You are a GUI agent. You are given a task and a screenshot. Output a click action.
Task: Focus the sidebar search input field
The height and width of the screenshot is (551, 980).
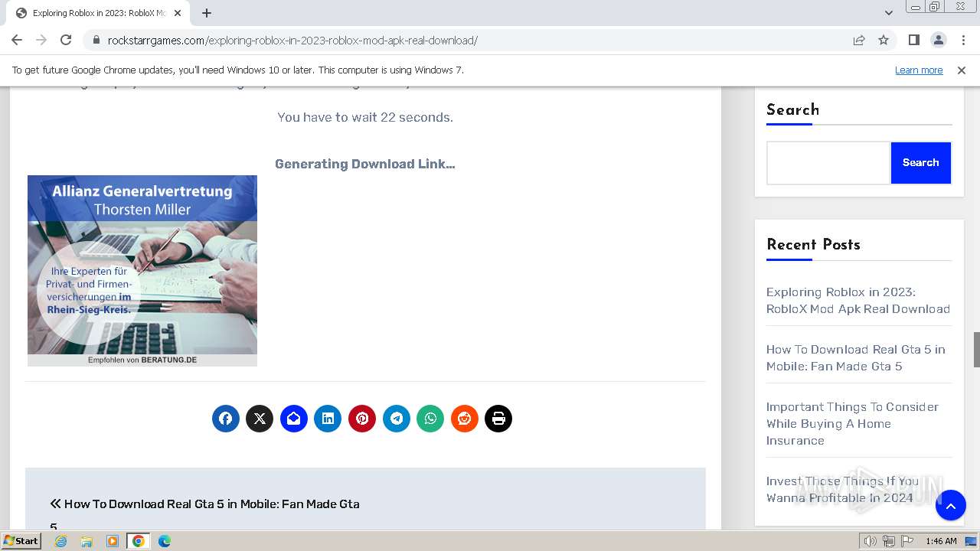(x=828, y=162)
